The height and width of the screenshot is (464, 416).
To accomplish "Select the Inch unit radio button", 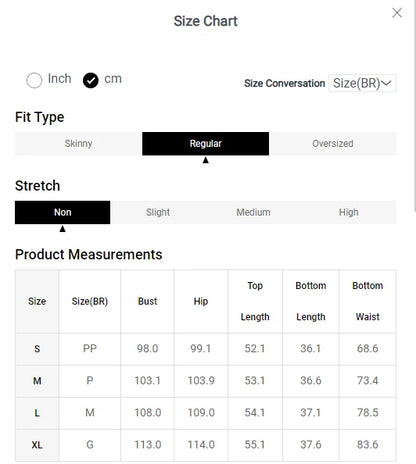I will (34, 80).
